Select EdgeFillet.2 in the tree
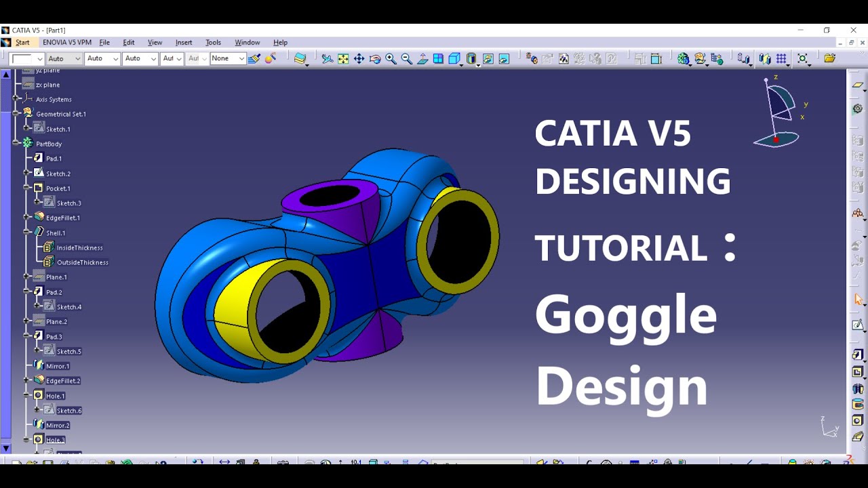 tap(63, 381)
